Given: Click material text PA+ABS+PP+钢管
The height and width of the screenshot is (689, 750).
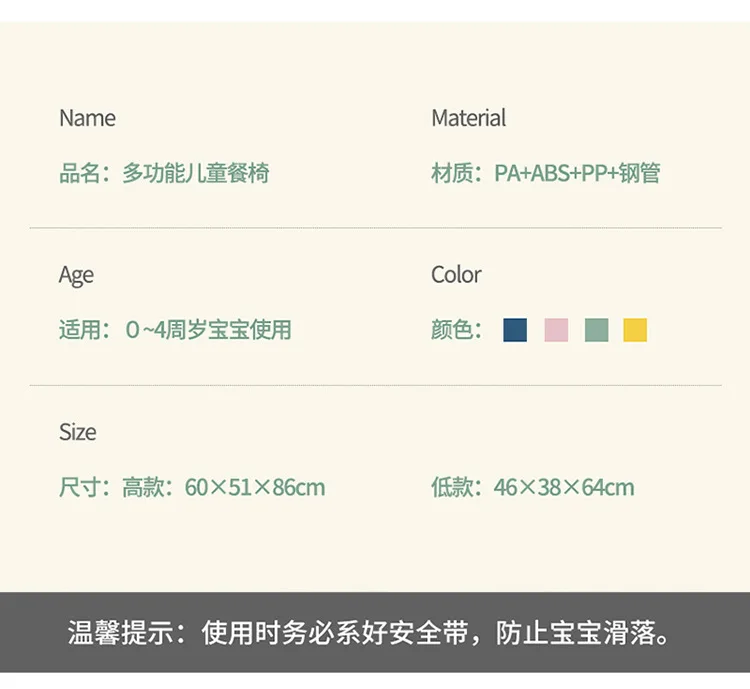Looking at the screenshot, I should [577, 173].
